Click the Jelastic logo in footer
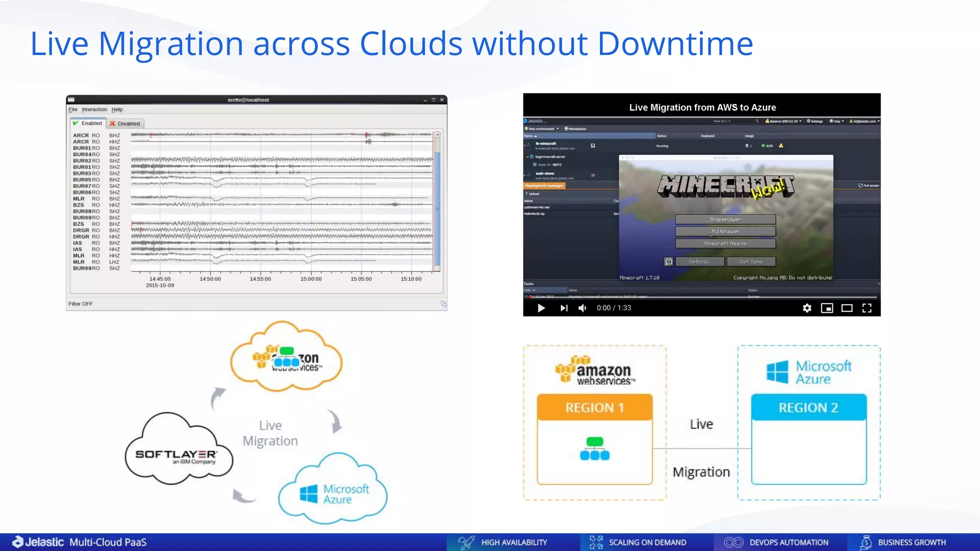Screen dimensions: 980x551 38,542
